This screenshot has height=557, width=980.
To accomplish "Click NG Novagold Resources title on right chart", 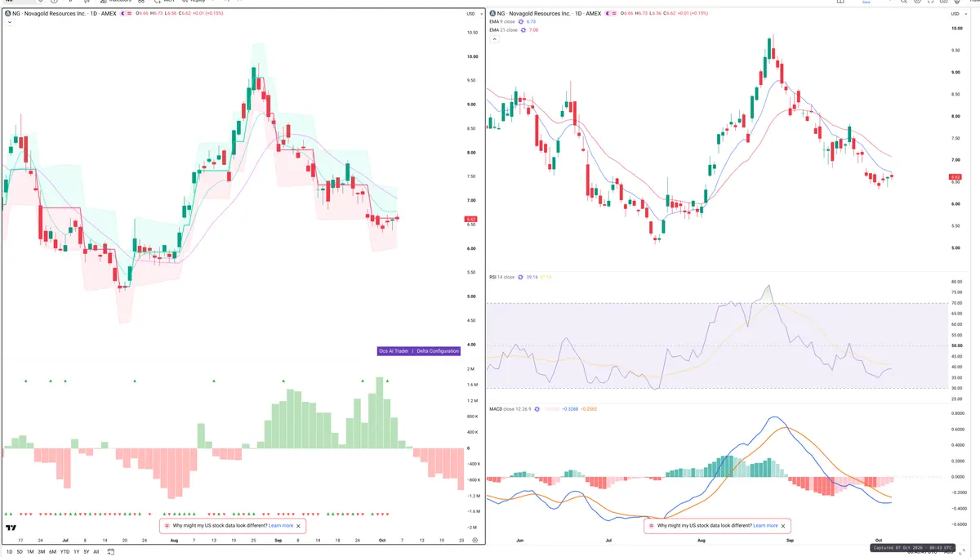I will point(550,14).
